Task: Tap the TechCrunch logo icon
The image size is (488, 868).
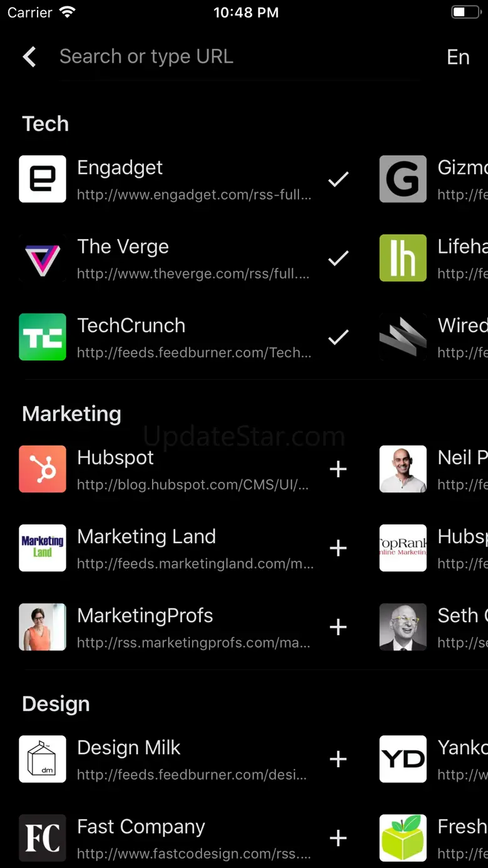Action: [43, 337]
